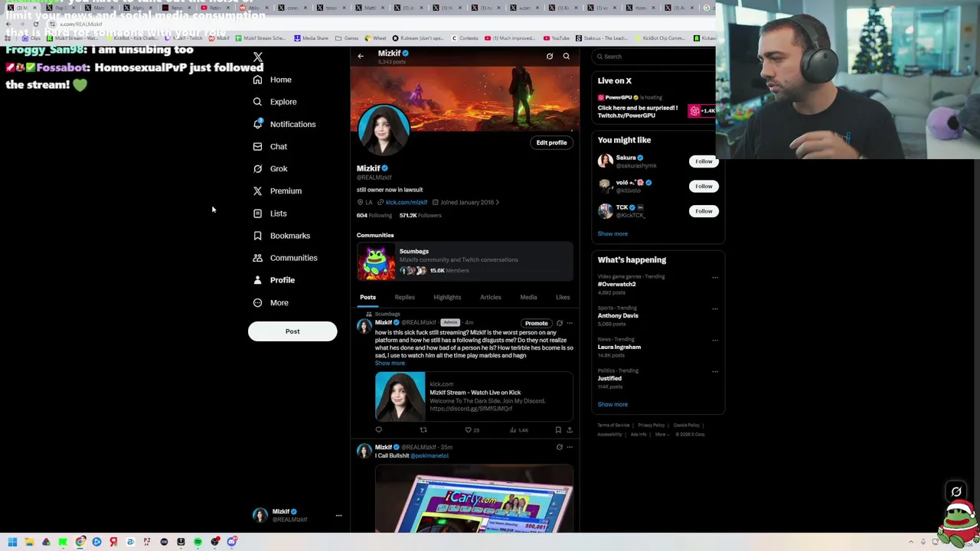Expand the Joined January 2016 chevron
Image resolution: width=980 pixels, height=551 pixels.
[x=498, y=202]
